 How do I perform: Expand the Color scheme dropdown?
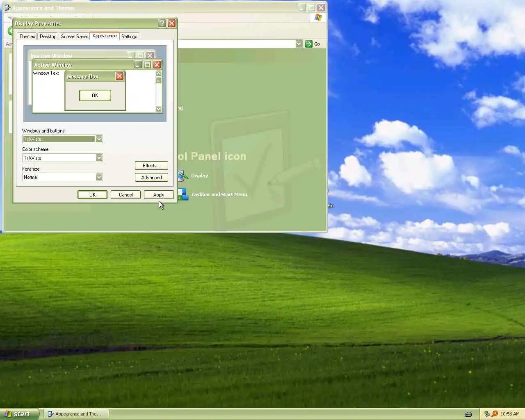[x=99, y=158]
